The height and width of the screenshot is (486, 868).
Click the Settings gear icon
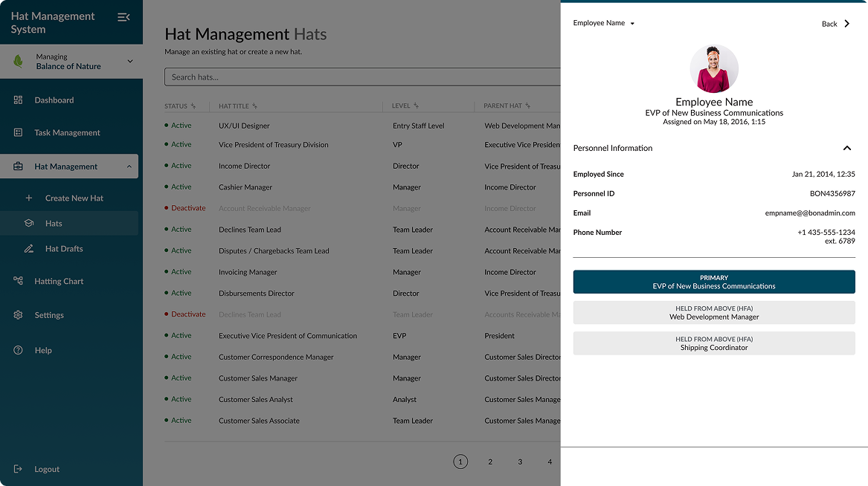[x=19, y=315]
